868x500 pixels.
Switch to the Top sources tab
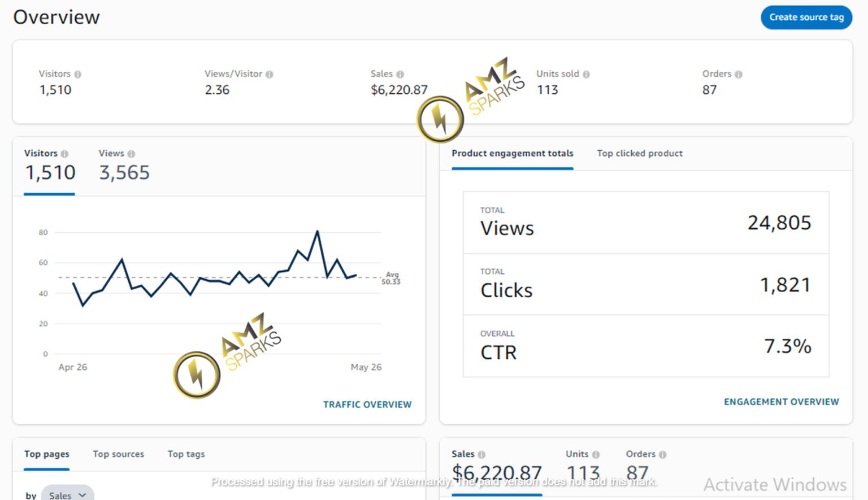click(118, 454)
